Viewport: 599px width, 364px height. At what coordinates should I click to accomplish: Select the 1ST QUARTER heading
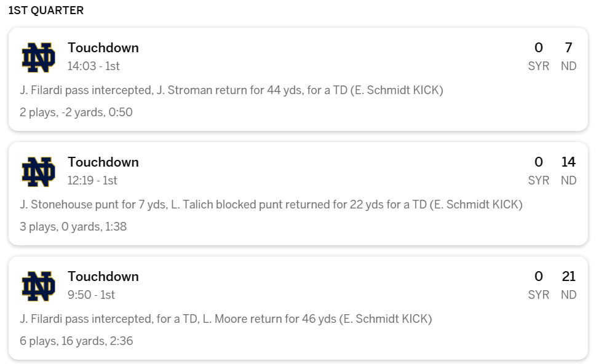(x=46, y=10)
